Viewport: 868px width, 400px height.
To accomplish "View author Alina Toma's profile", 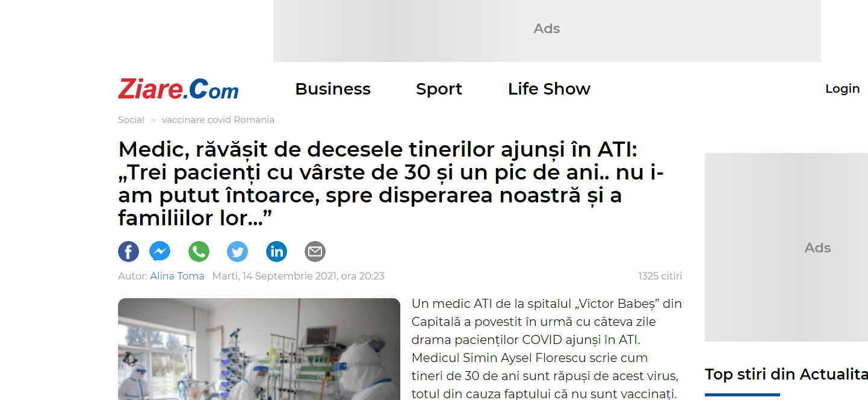I will 177,276.
